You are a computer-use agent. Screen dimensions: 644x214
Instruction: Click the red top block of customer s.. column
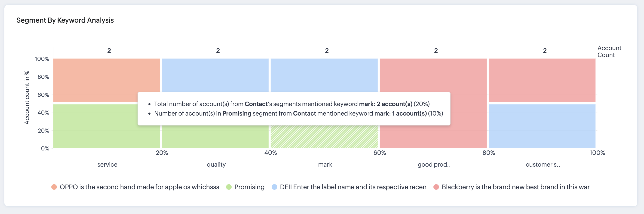point(542,80)
